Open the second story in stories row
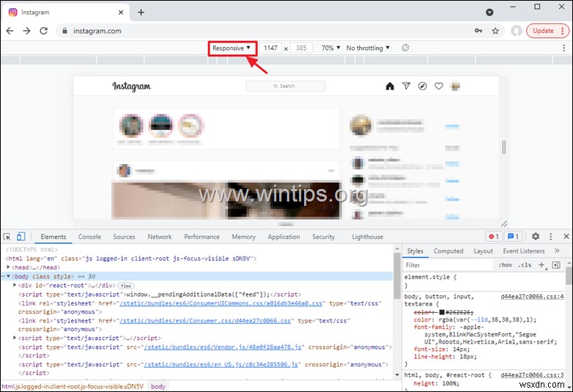The height and width of the screenshot is (392, 573). click(160, 125)
